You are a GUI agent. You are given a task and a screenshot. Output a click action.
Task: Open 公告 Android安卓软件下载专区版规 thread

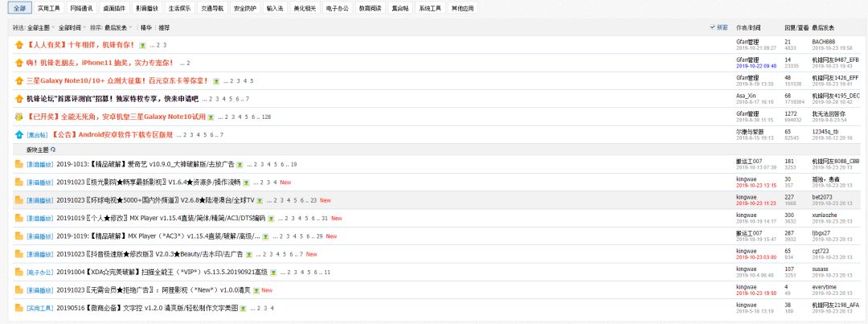[x=113, y=134]
